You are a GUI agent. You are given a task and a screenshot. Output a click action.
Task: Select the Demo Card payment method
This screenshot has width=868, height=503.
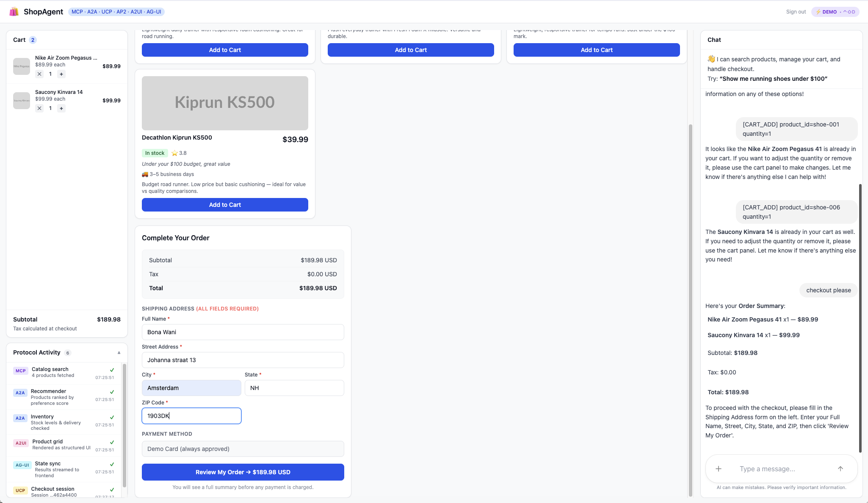[x=243, y=449]
